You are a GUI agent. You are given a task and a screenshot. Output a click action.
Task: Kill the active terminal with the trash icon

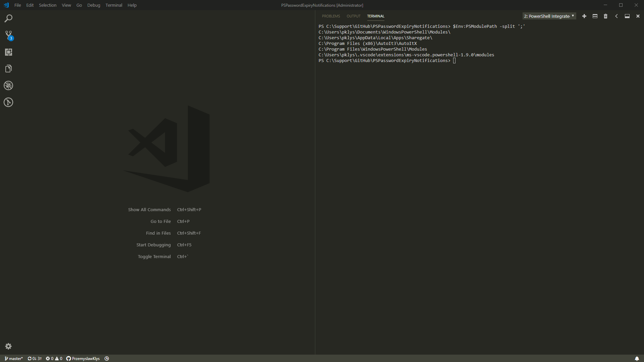[x=606, y=16]
